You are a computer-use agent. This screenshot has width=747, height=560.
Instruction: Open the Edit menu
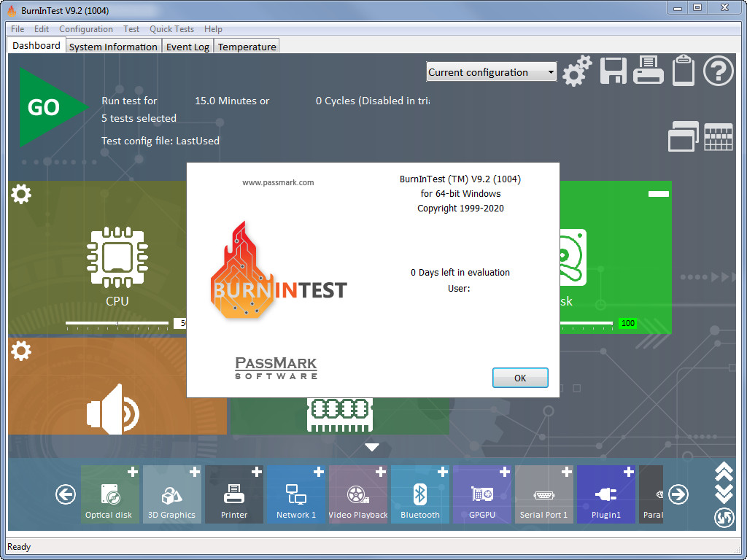point(42,29)
